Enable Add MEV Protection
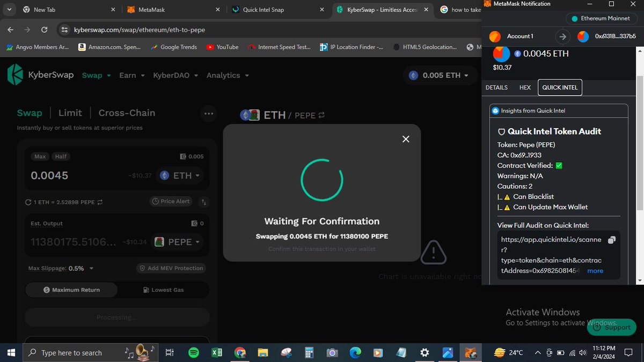 click(171, 268)
